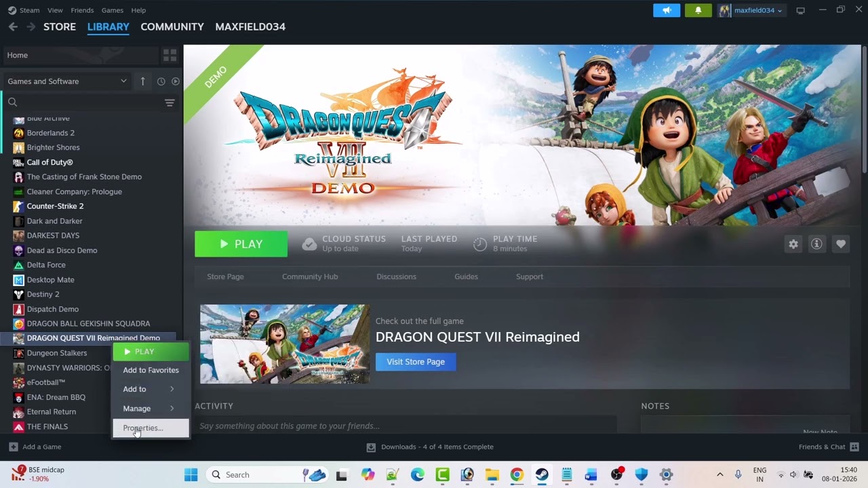Open the notifications bell

pyautogui.click(x=698, y=10)
